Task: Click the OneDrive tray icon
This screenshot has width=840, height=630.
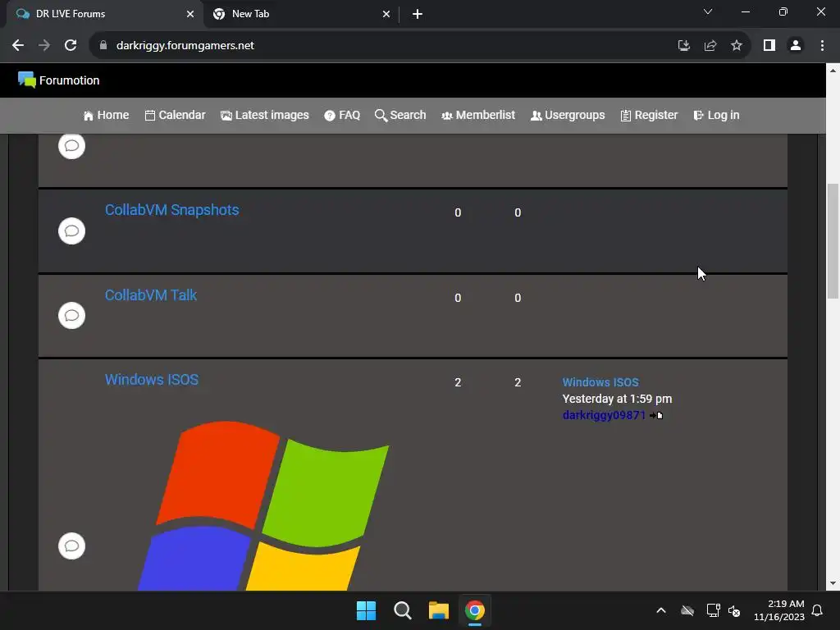Action: pyautogui.click(x=687, y=610)
